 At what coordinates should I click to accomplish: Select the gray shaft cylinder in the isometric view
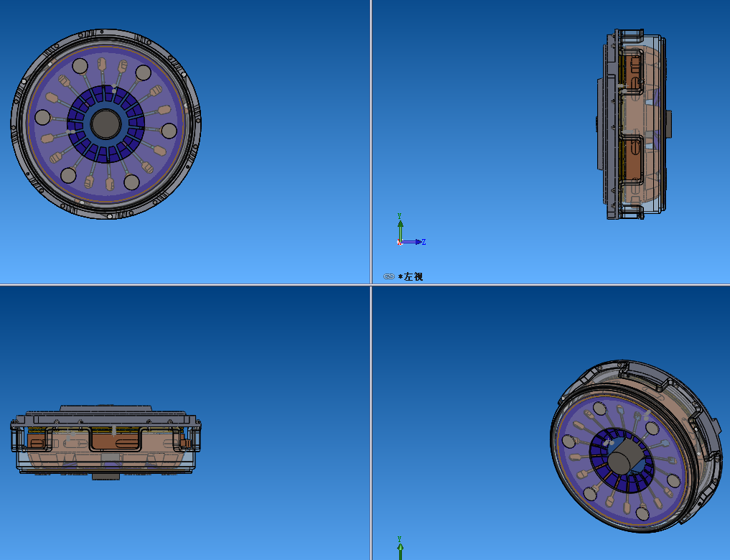(x=625, y=454)
